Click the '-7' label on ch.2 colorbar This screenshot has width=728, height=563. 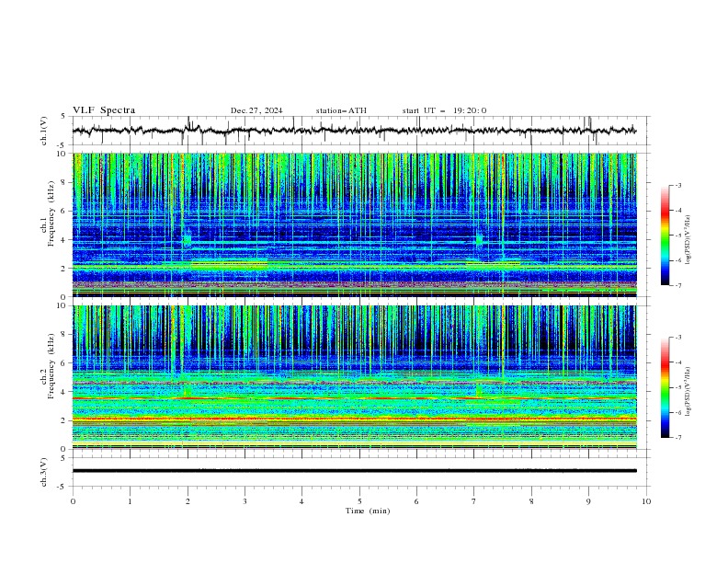(x=677, y=438)
